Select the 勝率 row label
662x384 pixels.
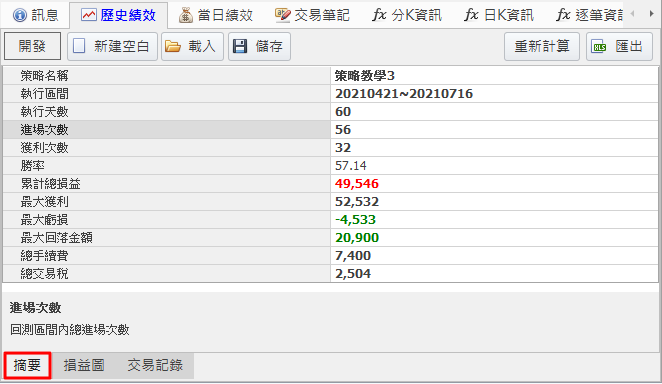pyautogui.click(x=33, y=166)
